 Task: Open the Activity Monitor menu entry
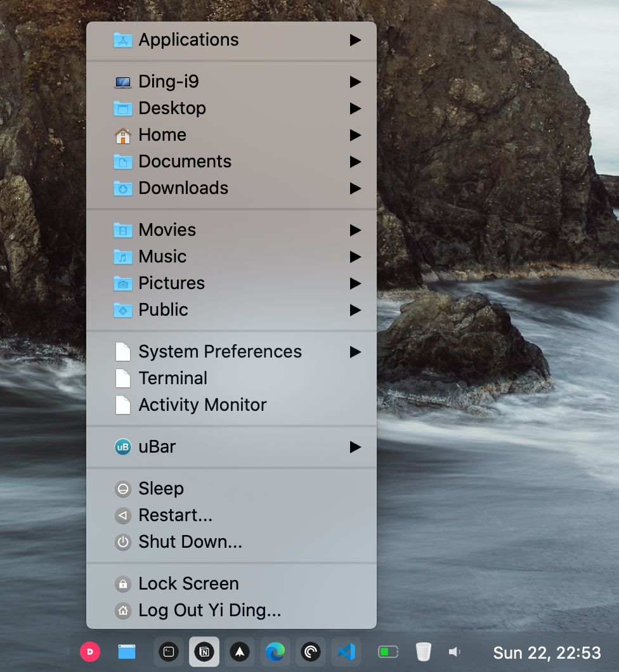(x=231, y=405)
